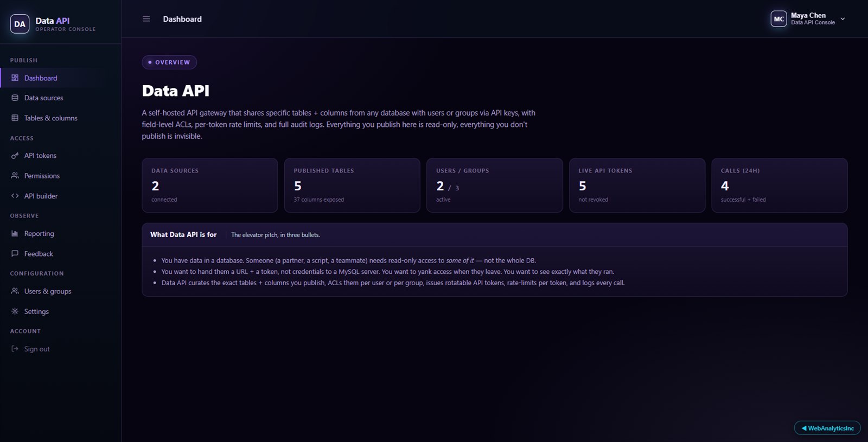Screen dimensions: 868x442
Task: Open the Calls (24h) stat card
Action: [780, 185]
